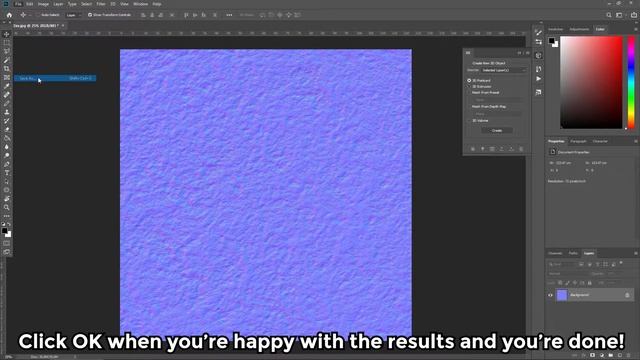Click the Background layer thumbnail
This screenshot has width=640, height=360.
pos(562,295)
